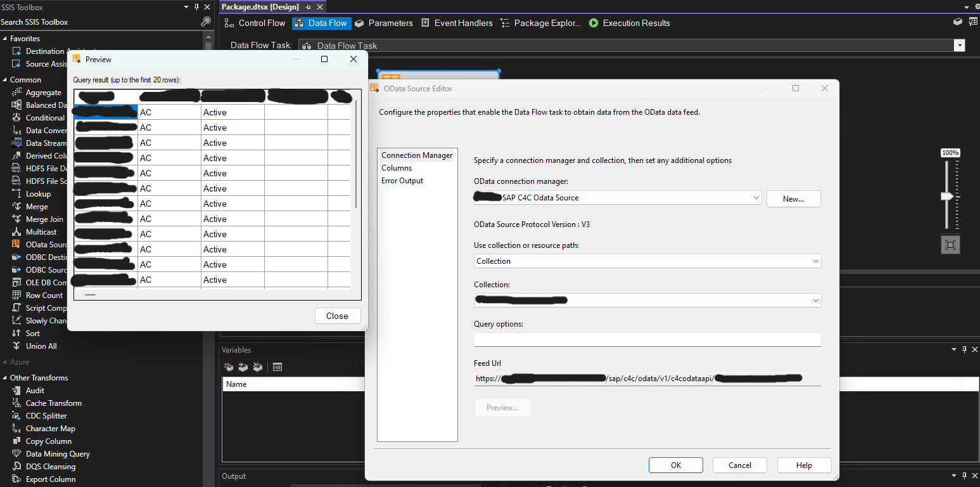The image size is (980, 487).
Task: Select Row Count in toolbox
Action: [x=44, y=295]
